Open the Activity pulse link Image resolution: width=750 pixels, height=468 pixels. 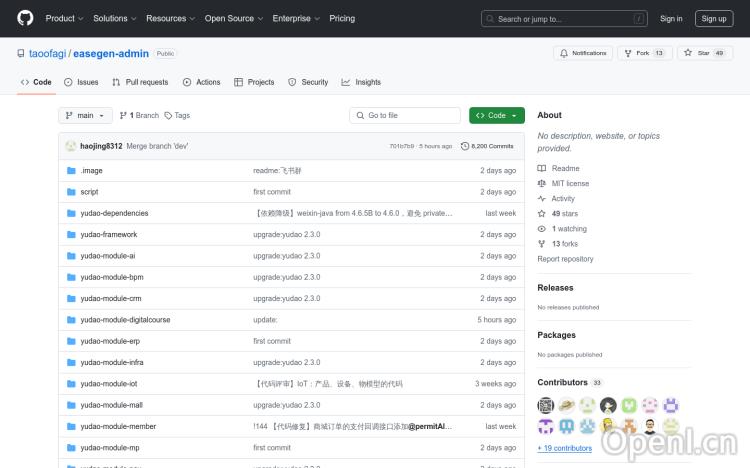tap(563, 198)
